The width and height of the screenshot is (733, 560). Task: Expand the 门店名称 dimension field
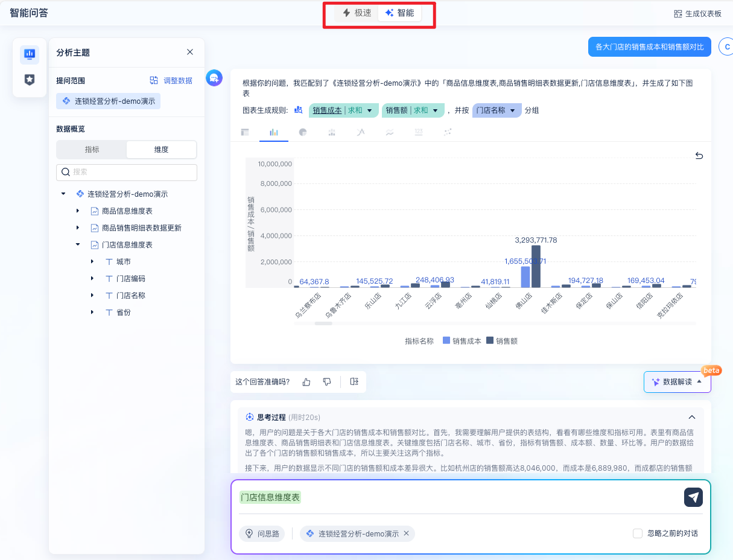pyautogui.click(x=92, y=295)
